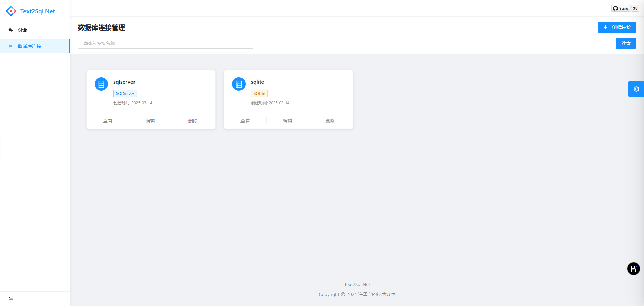Viewport: 644px width, 306px height.
Task: View the sqlserver connection
Action: (108, 121)
